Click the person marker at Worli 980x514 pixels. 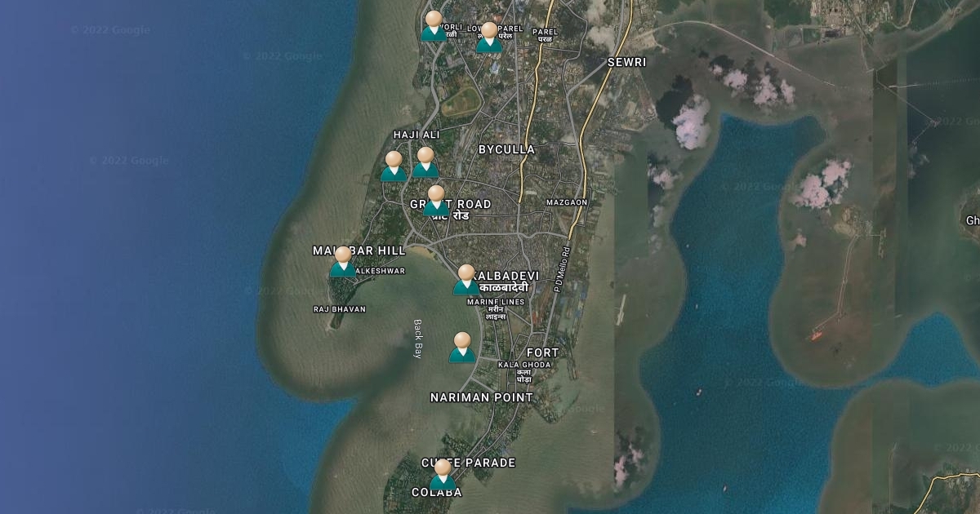(x=434, y=26)
